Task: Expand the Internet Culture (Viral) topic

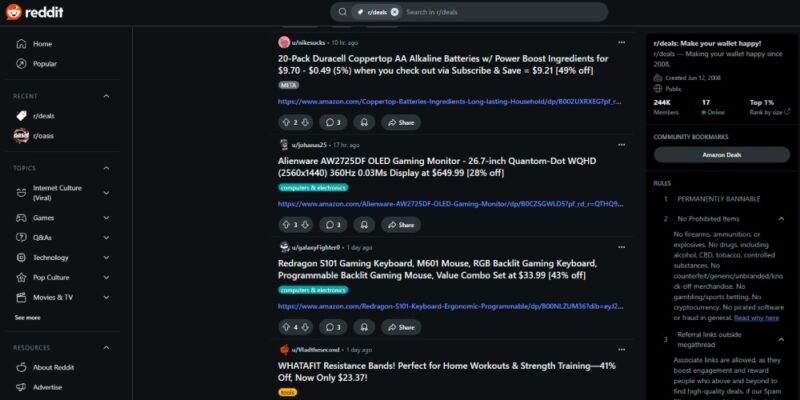Action: click(x=106, y=193)
